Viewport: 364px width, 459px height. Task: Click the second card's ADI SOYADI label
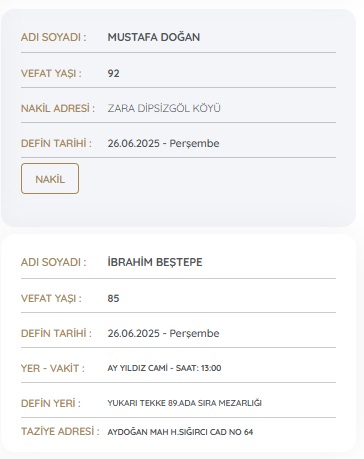tap(54, 262)
